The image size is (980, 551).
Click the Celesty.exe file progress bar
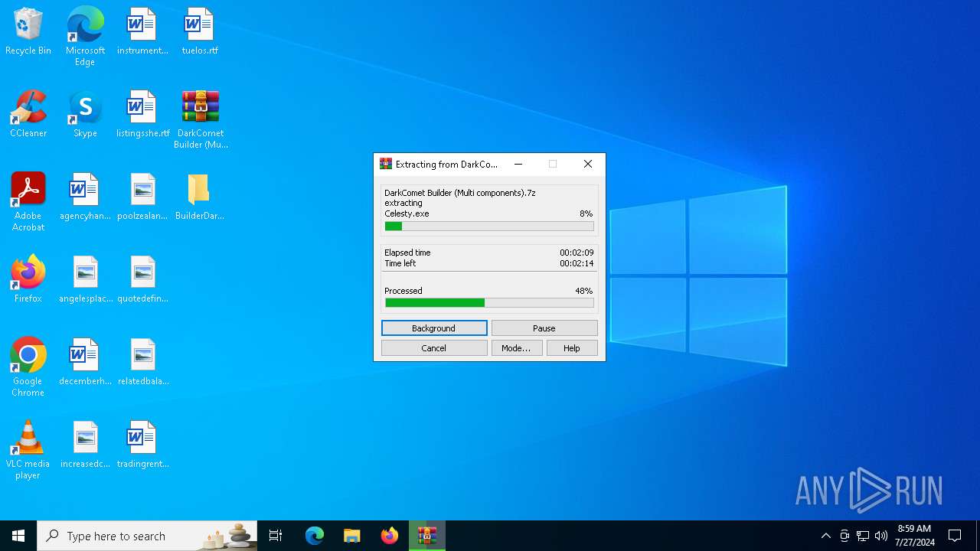point(489,227)
